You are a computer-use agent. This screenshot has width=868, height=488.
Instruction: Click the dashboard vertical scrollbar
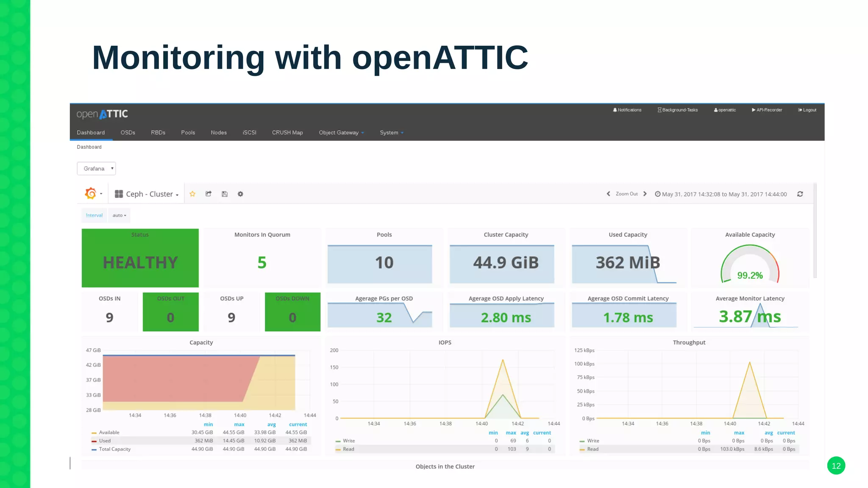(x=815, y=231)
